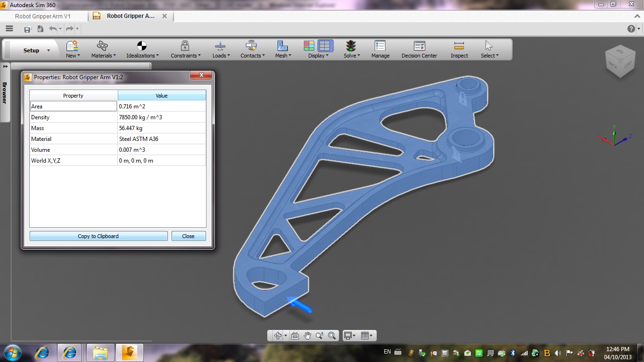The width and height of the screenshot is (644, 362).
Task: Select the 7850.00 kg / m^3 value
Action: [x=162, y=117]
